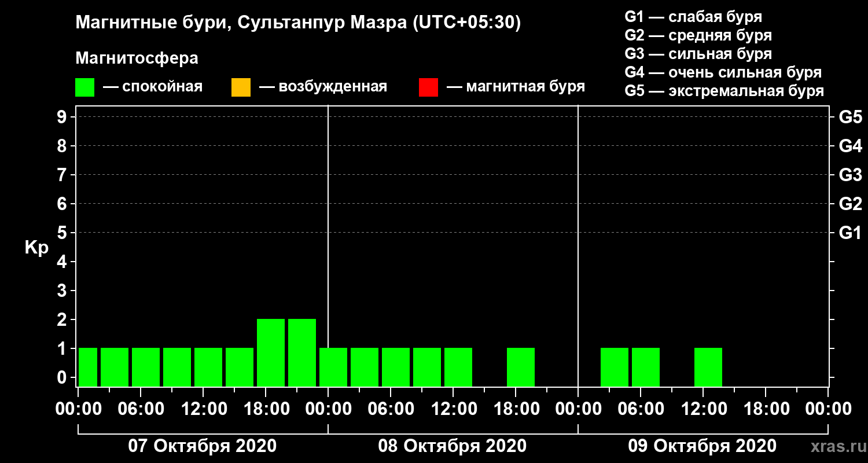Click the G1 right axis label
Image resolution: width=868 pixels, height=463 pixels.
click(x=850, y=233)
